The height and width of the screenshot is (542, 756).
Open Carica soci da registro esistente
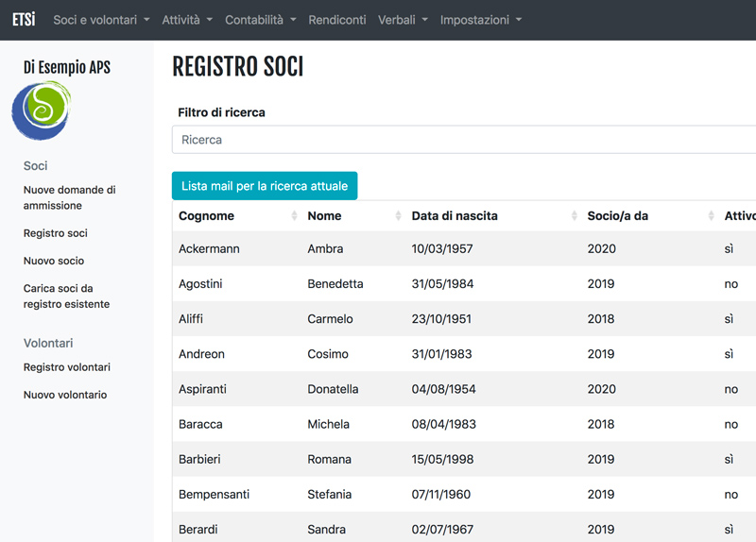[x=66, y=296]
